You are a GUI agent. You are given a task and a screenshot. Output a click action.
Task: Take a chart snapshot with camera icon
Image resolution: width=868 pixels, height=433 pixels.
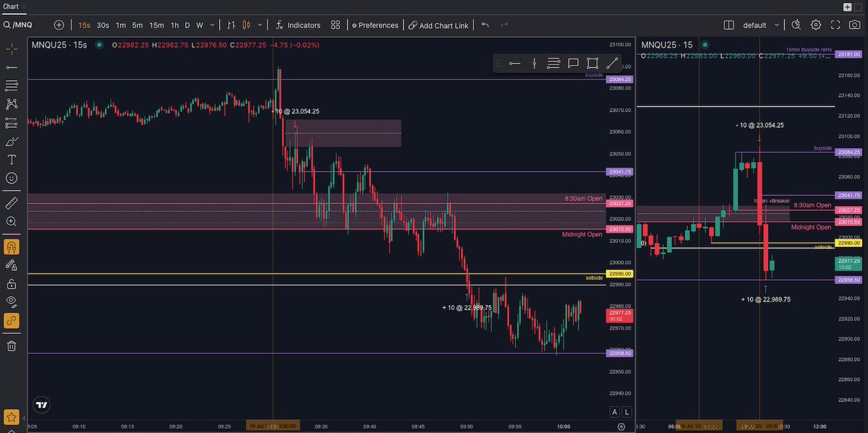[855, 25]
